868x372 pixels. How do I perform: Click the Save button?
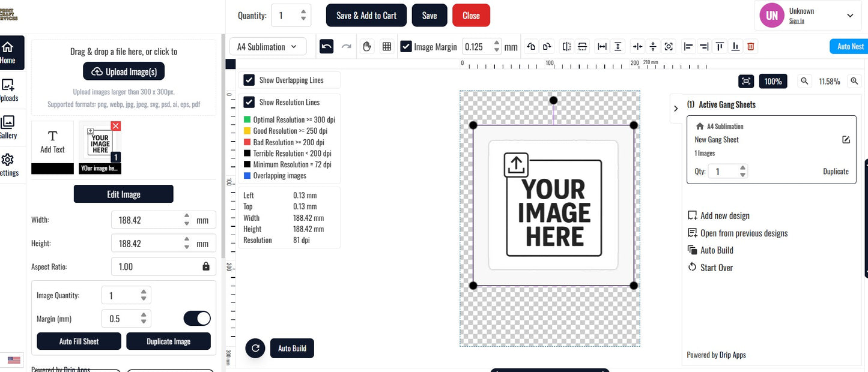pyautogui.click(x=429, y=16)
